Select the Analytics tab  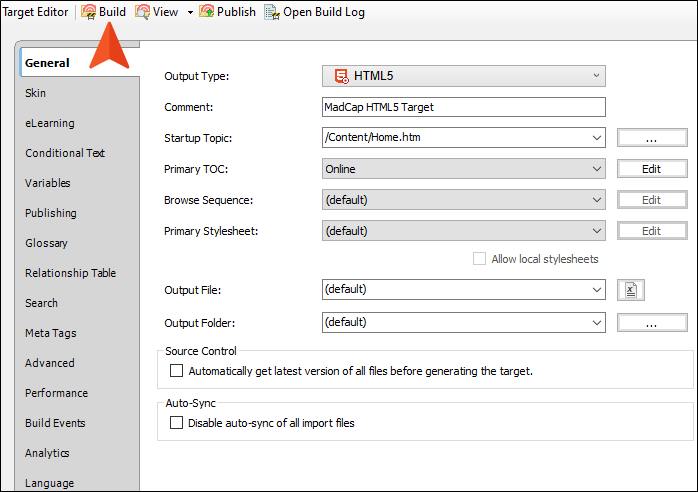pyautogui.click(x=47, y=453)
